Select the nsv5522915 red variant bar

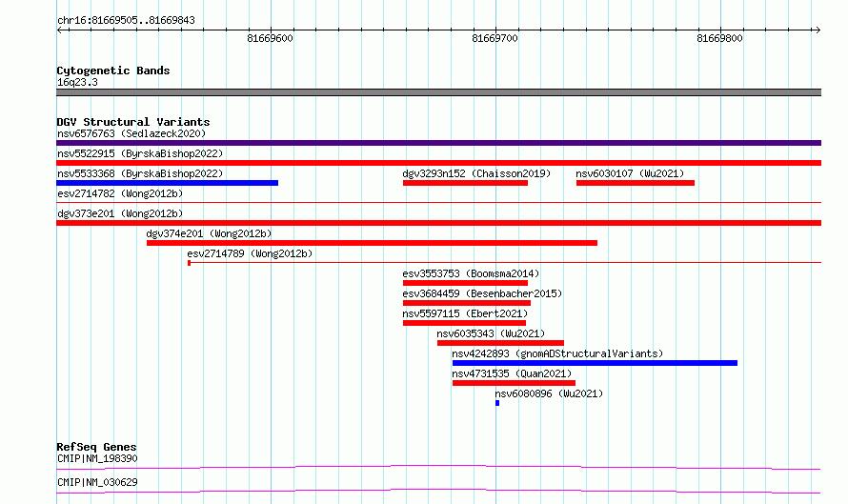point(438,163)
